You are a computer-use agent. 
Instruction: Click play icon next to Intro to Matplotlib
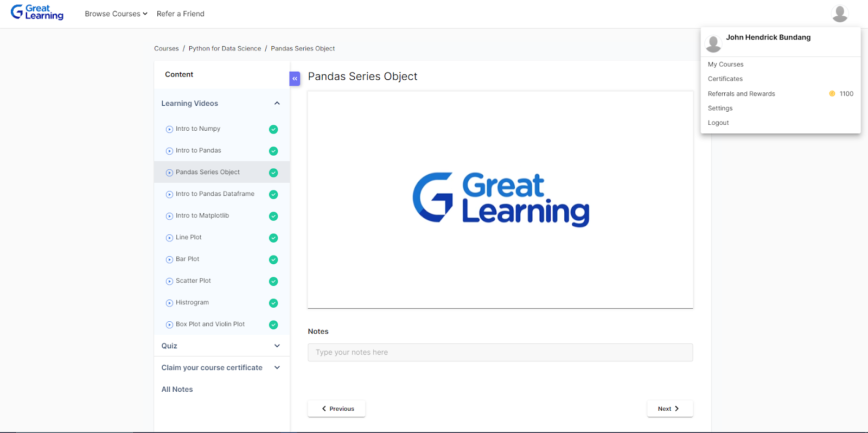[x=169, y=216]
